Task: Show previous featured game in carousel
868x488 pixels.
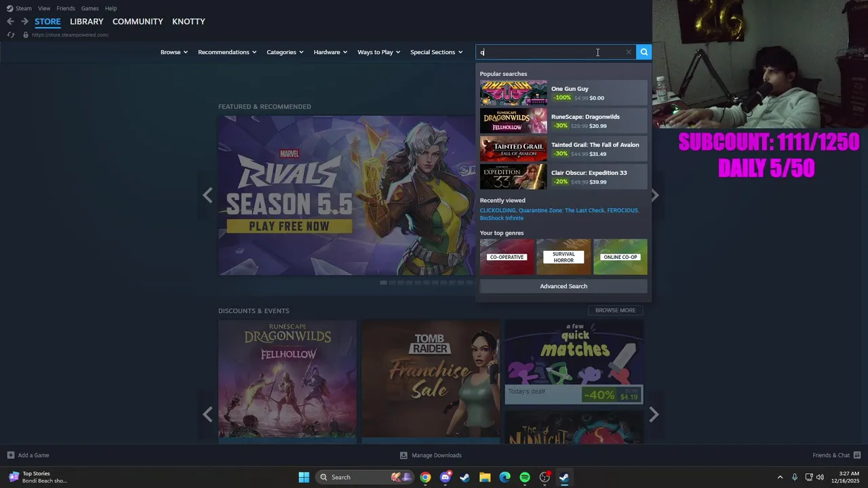Action: [x=208, y=195]
